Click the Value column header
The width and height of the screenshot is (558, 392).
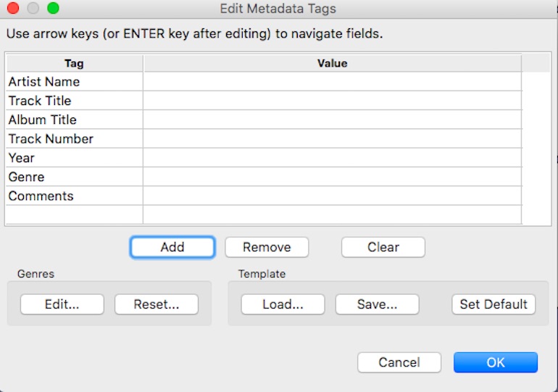[333, 63]
